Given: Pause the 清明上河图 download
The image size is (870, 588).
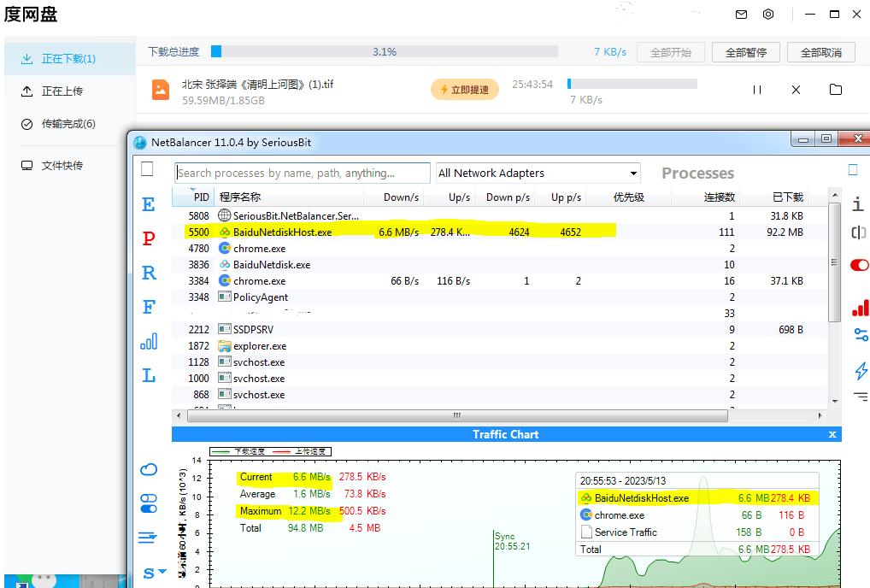Looking at the screenshot, I should [756, 90].
